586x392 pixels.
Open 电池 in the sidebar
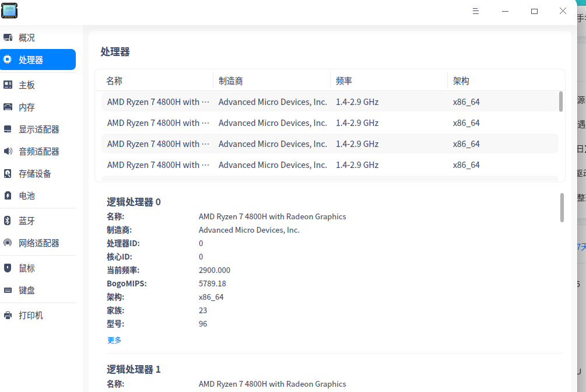pos(38,195)
